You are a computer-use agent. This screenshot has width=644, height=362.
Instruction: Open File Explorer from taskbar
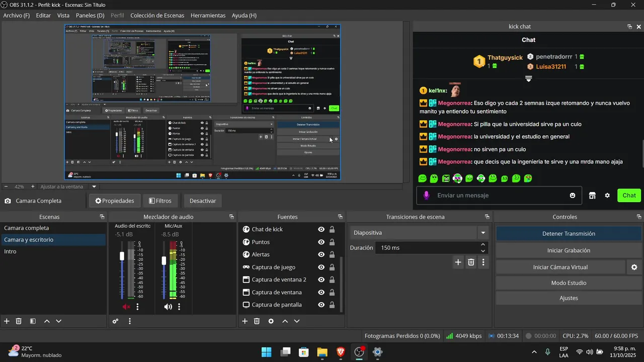coord(322,352)
